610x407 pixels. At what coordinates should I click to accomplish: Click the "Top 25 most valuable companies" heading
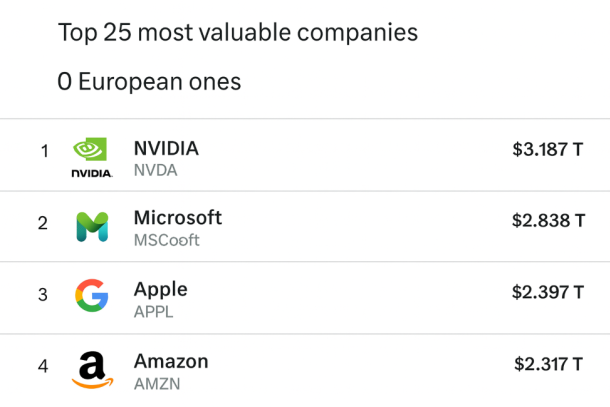[x=238, y=33]
